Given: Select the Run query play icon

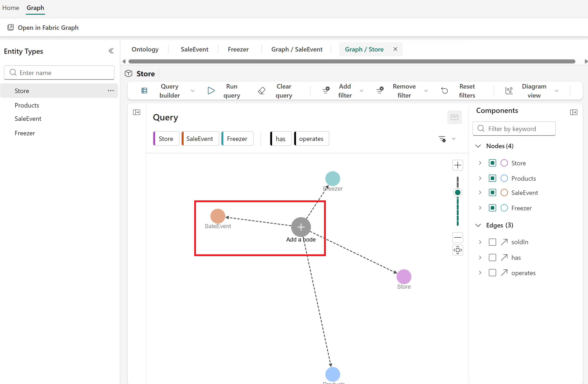Looking at the screenshot, I should [x=211, y=90].
